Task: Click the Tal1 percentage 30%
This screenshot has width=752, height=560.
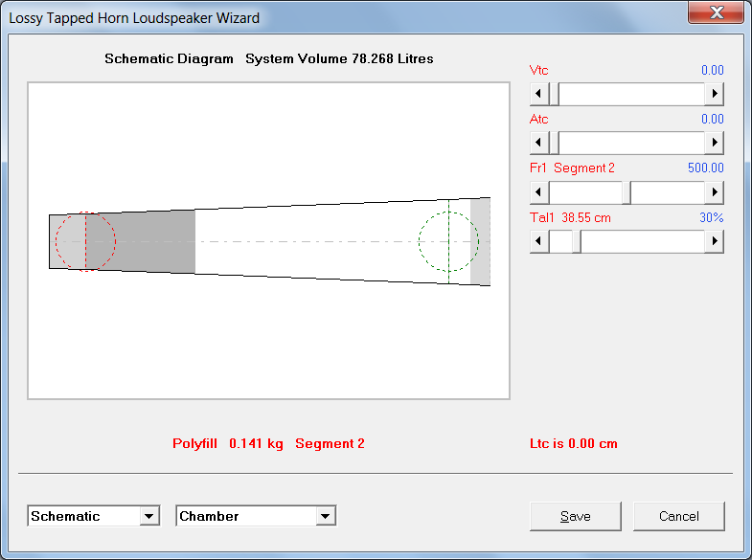Action: 711,218
